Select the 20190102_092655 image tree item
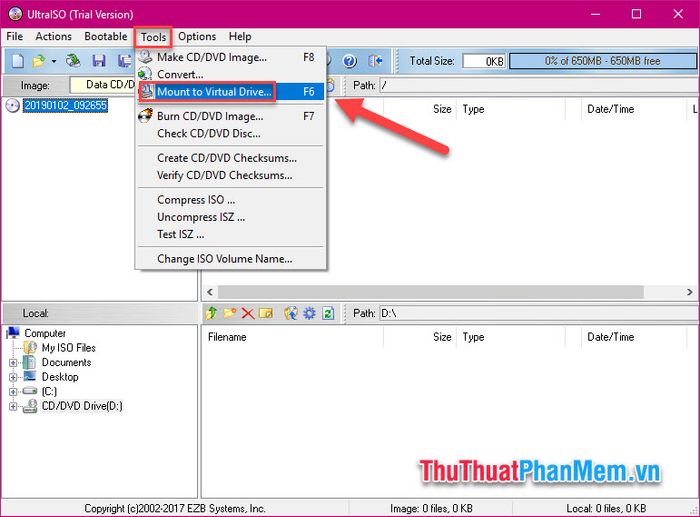Viewport: 700px width, 517px height. tap(65, 105)
